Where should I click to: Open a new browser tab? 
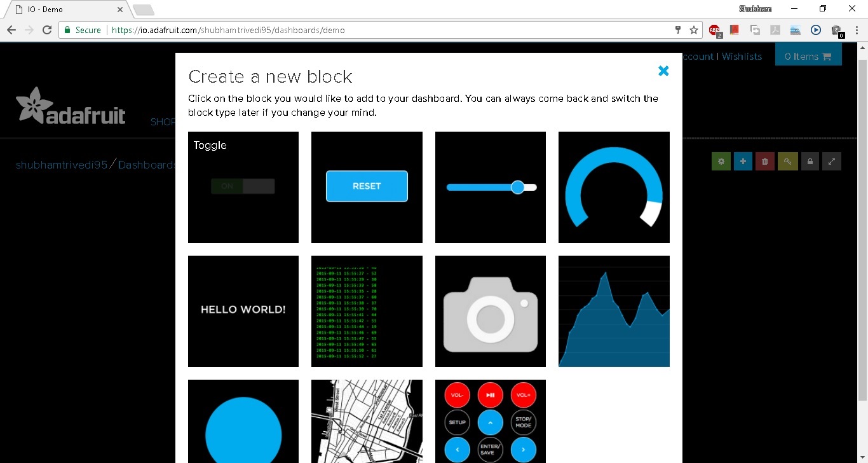coord(144,10)
